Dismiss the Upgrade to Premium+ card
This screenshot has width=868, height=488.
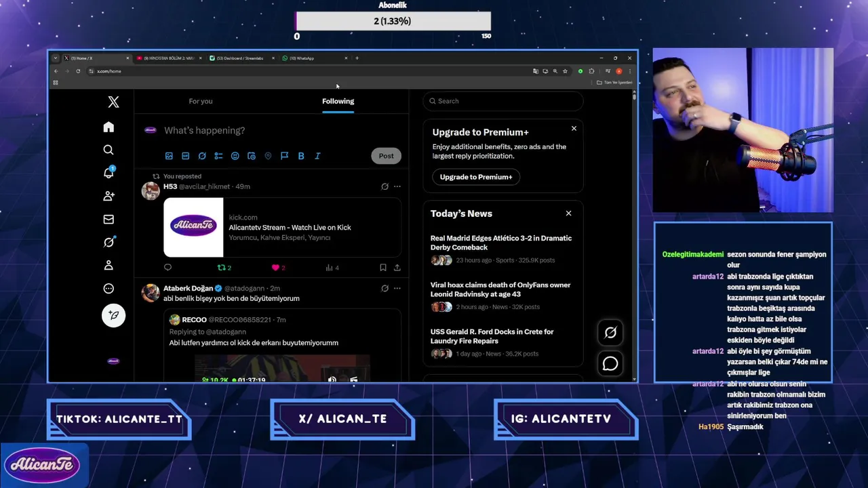click(574, 128)
